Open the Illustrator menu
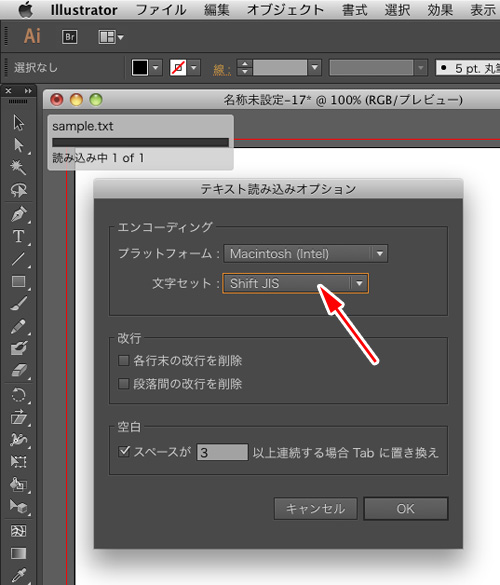Image resolution: width=500 pixels, height=585 pixels. click(84, 10)
